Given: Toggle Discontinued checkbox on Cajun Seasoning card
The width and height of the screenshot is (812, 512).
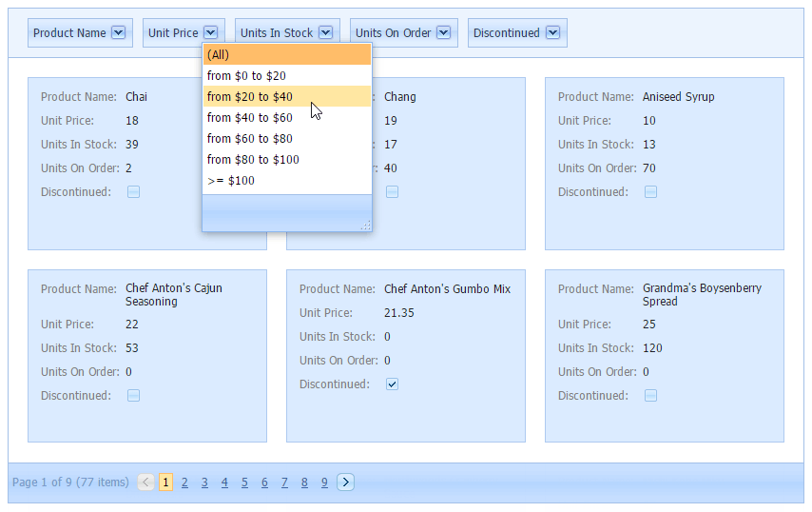Looking at the screenshot, I should click(134, 396).
